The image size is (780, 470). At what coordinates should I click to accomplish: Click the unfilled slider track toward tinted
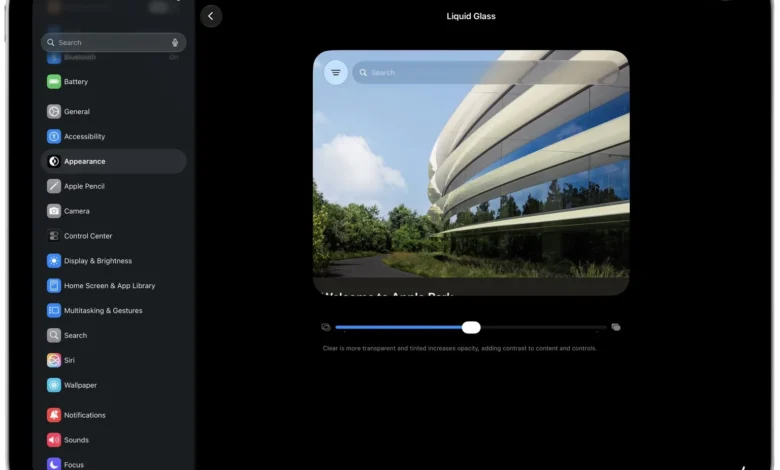coord(544,327)
